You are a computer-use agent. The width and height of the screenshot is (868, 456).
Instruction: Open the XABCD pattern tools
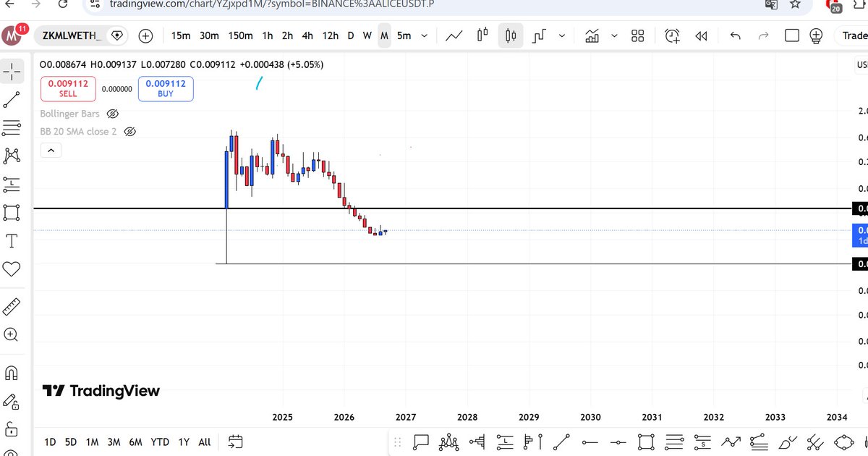(x=11, y=155)
